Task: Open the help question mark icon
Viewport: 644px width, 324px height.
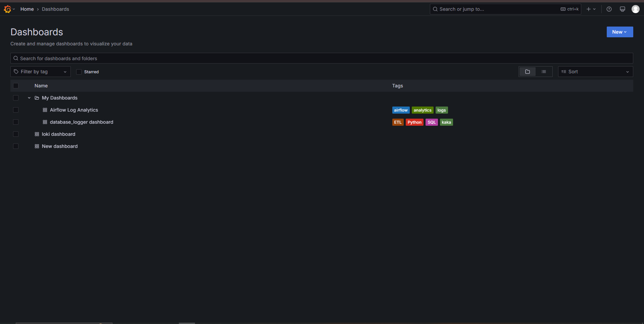Action: [x=609, y=9]
